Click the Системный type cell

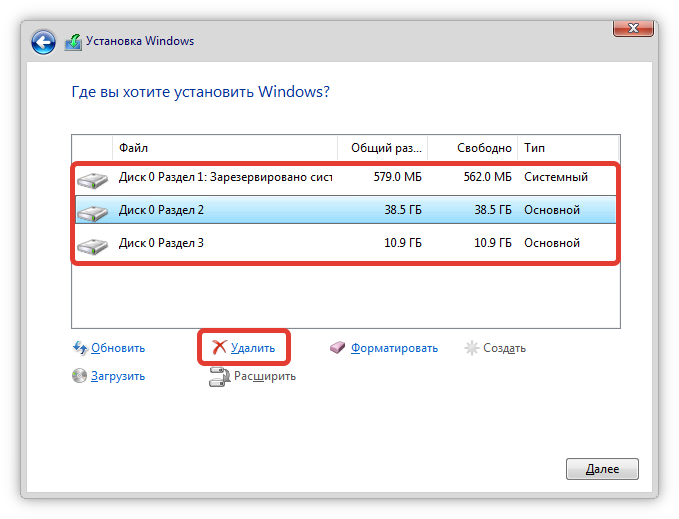click(556, 177)
